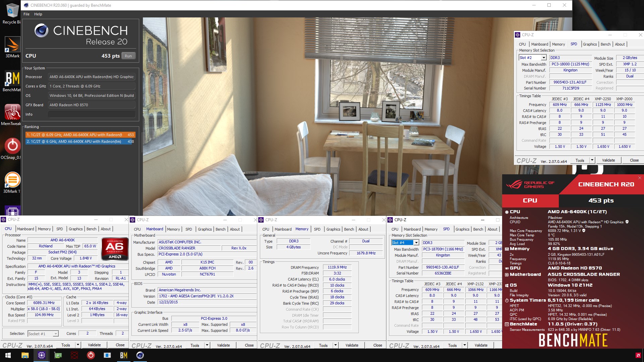Close the BenchMate result overlay with the X
Screen dimensions: 644x362
click(640, 178)
